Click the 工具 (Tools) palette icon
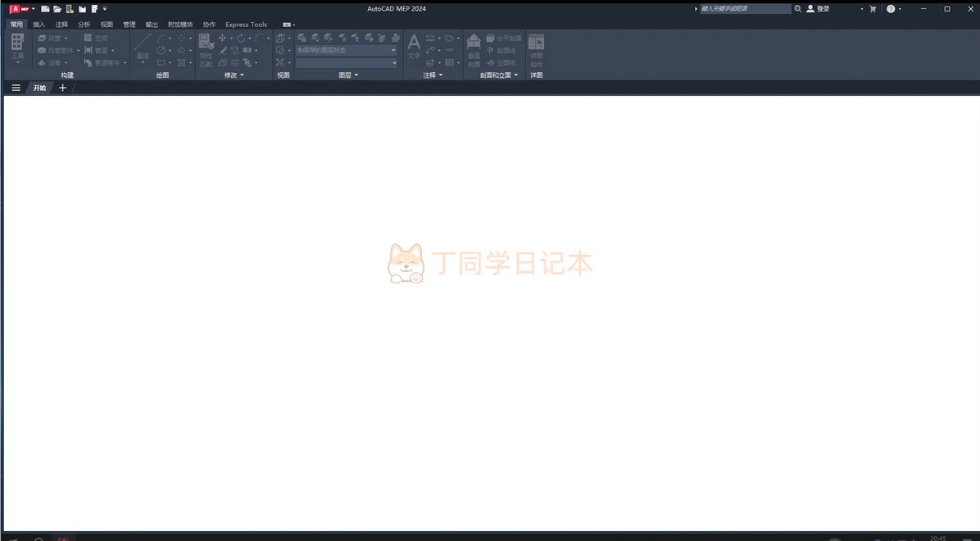The width and height of the screenshot is (980, 541). click(17, 48)
